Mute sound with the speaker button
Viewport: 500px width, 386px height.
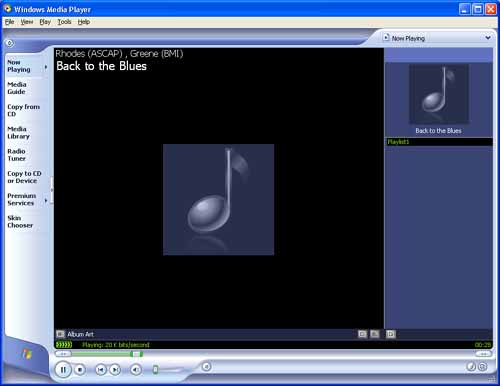(x=136, y=369)
